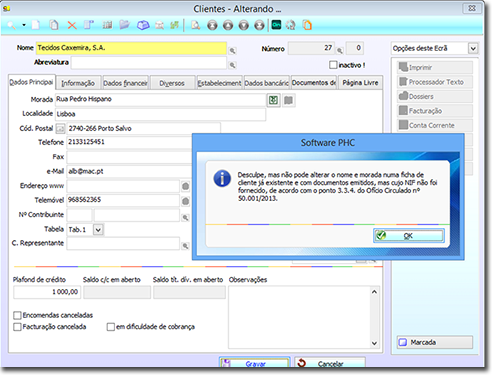
Task: Switch to Dados Principais tab
Action: click(x=31, y=82)
